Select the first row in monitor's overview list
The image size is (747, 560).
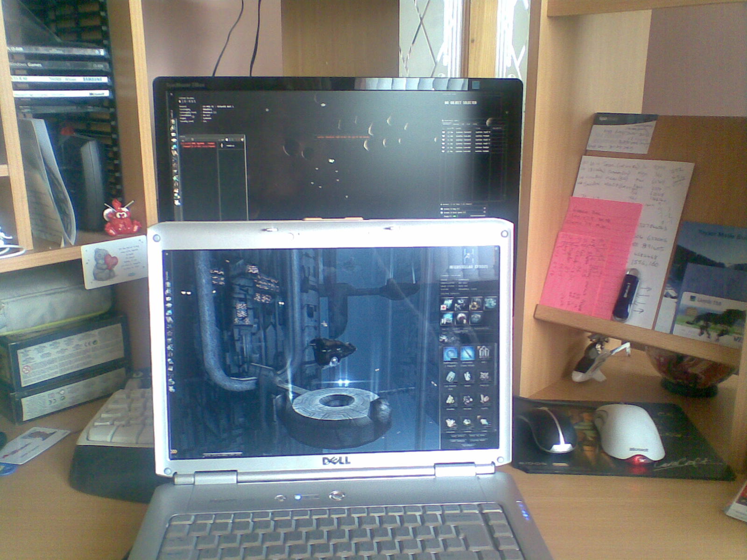tap(472, 132)
